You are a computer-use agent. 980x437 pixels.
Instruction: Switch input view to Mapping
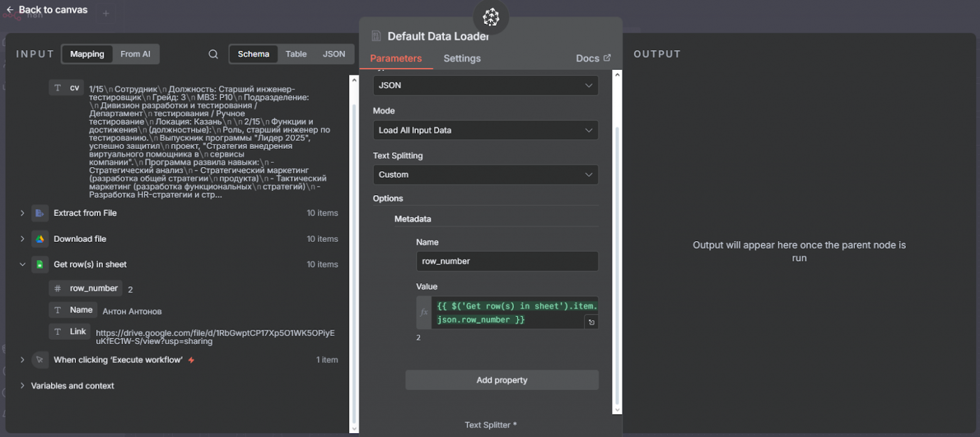87,54
